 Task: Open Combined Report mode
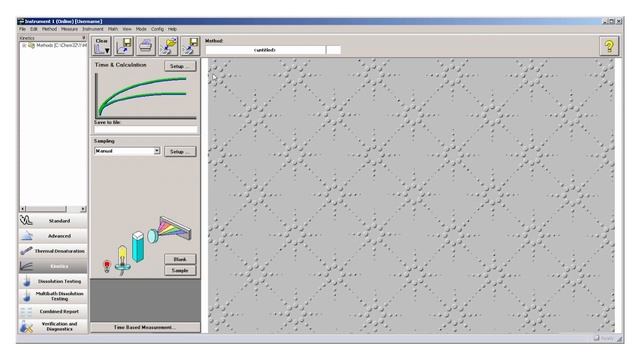pos(53,311)
